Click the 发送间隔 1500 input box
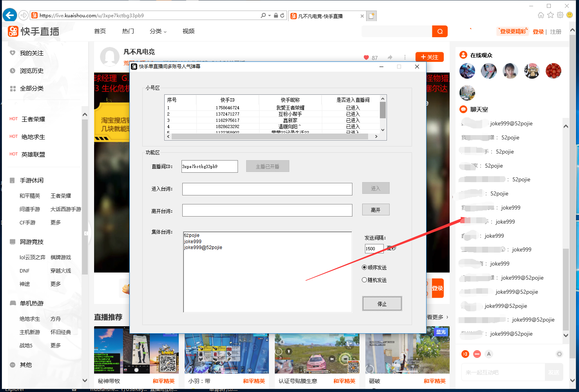Viewport: 579px width, 392px height. coord(374,249)
